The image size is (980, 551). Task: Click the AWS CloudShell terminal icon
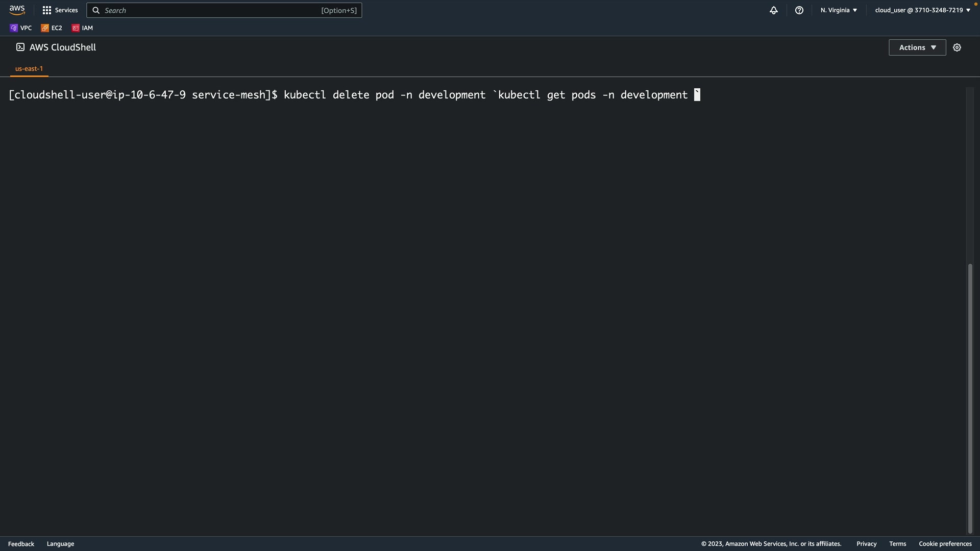pyautogui.click(x=20, y=47)
